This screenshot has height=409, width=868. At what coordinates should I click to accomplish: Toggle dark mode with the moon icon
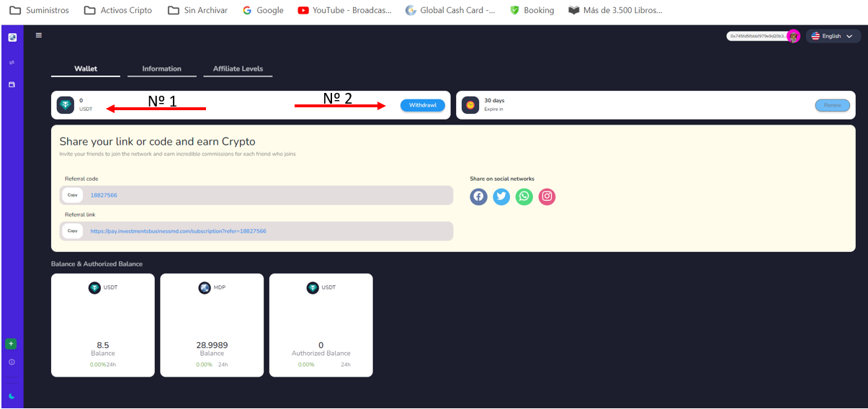(x=12, y=396)
